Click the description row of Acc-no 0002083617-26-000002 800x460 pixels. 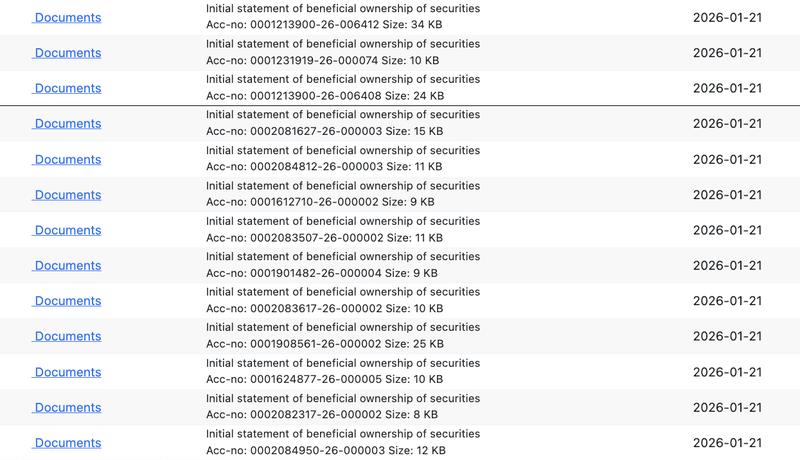click(x=342, y=293)
